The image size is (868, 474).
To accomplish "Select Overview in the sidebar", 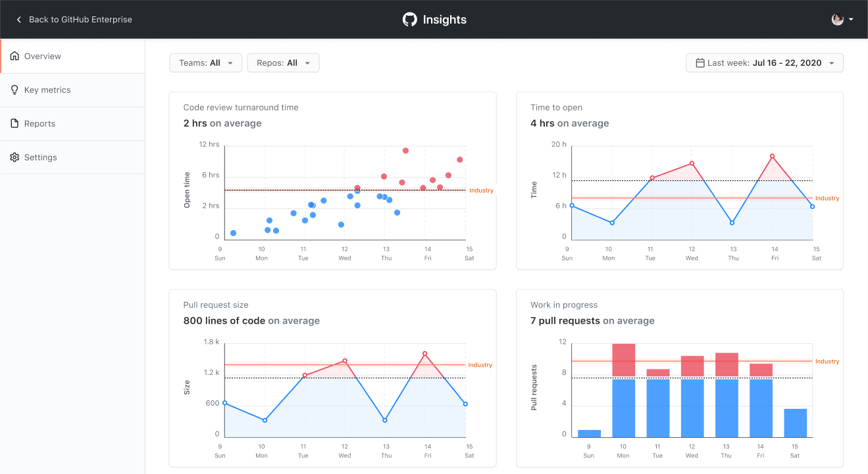I will point(41,56).
